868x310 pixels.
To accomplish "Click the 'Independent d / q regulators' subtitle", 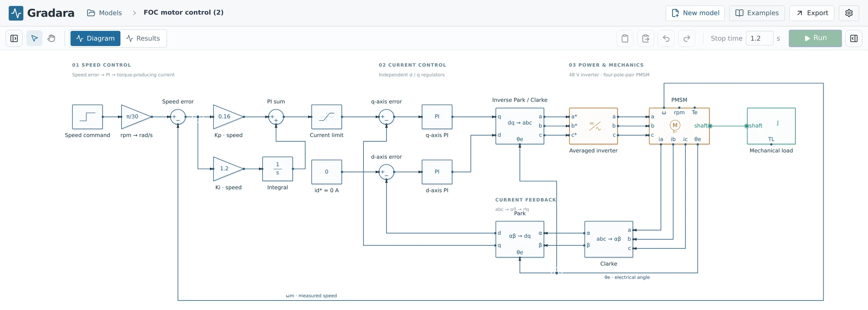I will (412, 75).
